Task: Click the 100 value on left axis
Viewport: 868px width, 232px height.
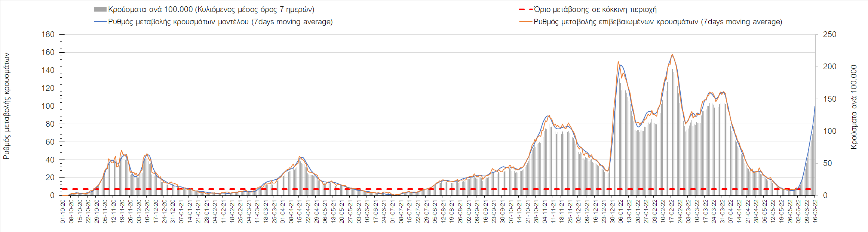Action: 48,106
